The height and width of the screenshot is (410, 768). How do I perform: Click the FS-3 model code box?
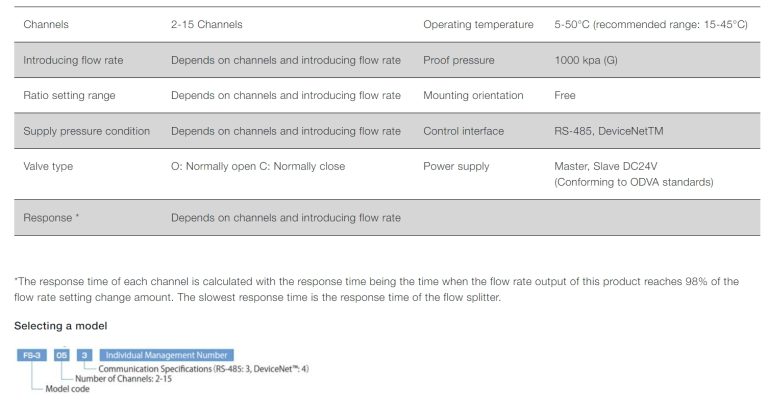click(x=32, y=355)
